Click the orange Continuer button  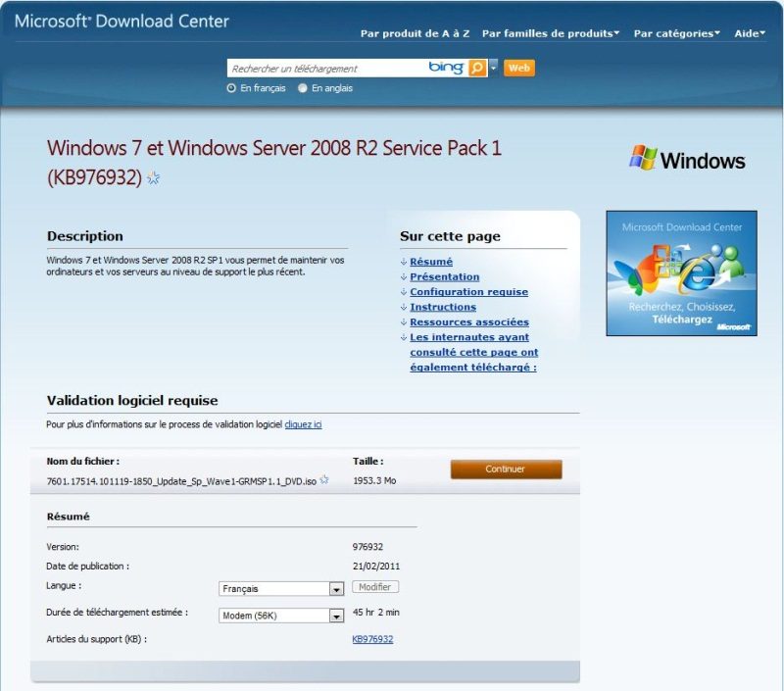coord(506,469)
